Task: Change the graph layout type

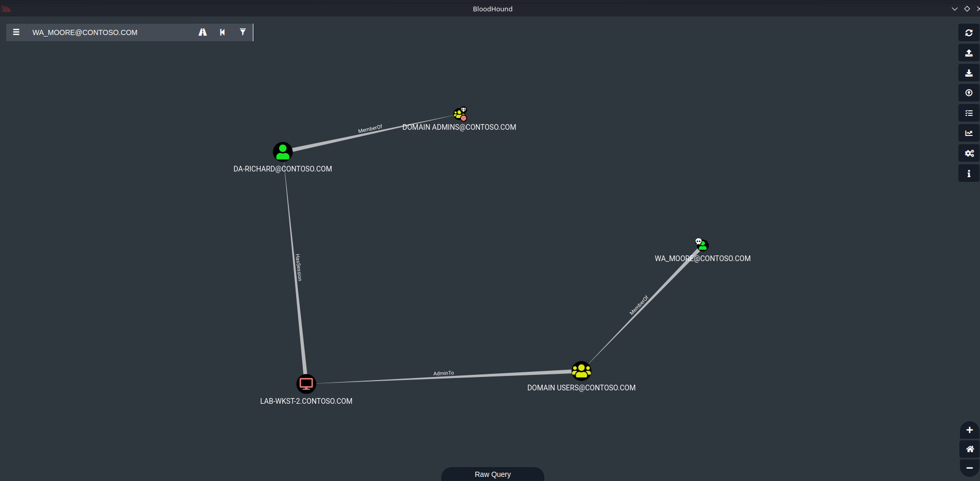Action: tap(969, 113)
